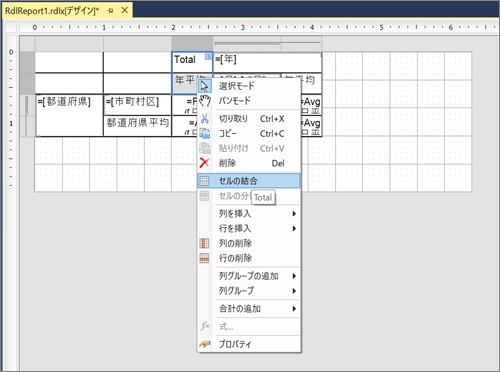This screenshot has height=372, width=500.
Task: Expand the 行を挿入 submenu arrow
Action: [294, 228]
